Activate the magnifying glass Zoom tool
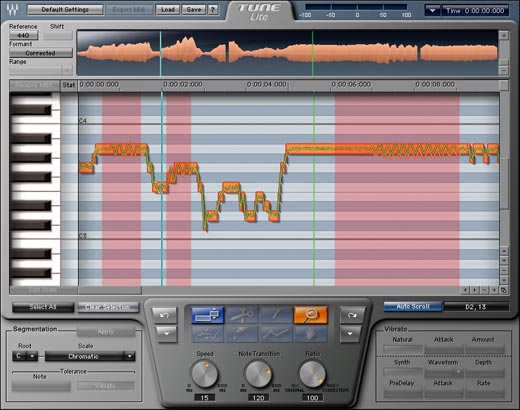 click(311, 315)
